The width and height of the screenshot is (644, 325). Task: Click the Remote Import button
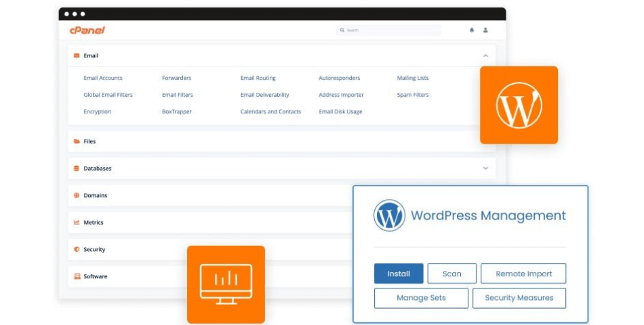coord(523,274)
